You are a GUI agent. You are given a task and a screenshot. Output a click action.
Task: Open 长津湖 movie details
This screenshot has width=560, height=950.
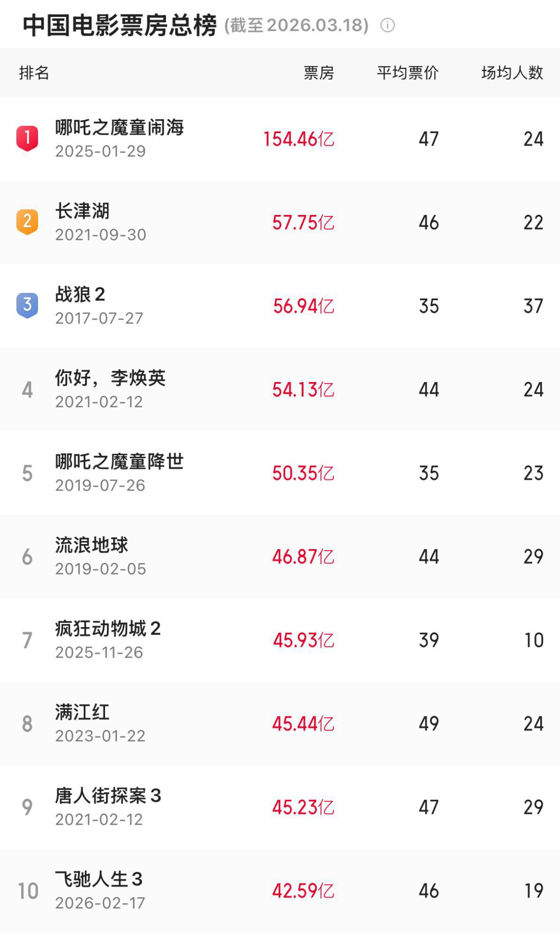pyautogui.click(x=83, y=211)
